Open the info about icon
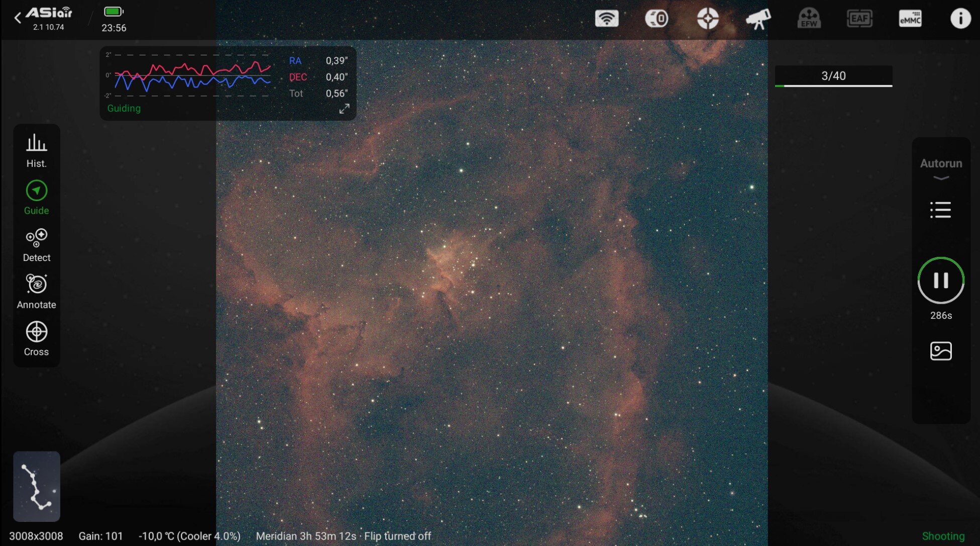The image size is (980, 546). point(960,19)
